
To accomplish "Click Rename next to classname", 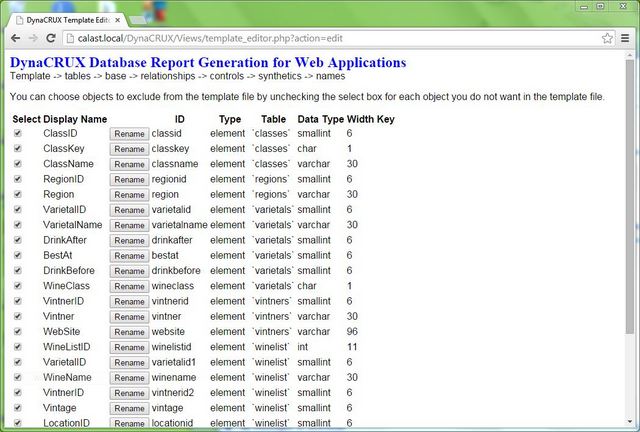I will 129,164.
